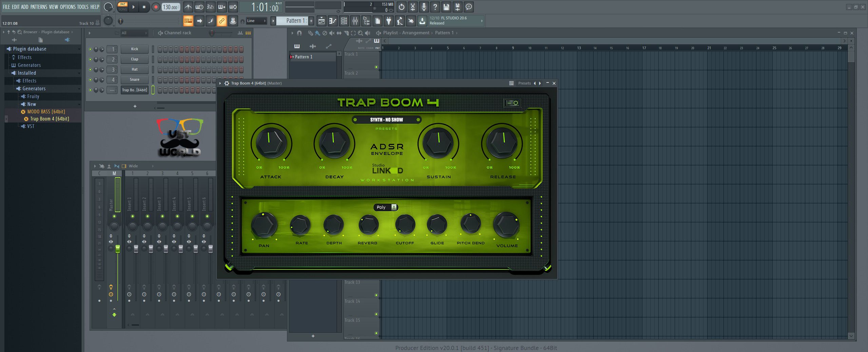Toggle the link icon highlighted in orange
Image resolution: width=868 pixels, height=352 pixels.
(221, 21)
